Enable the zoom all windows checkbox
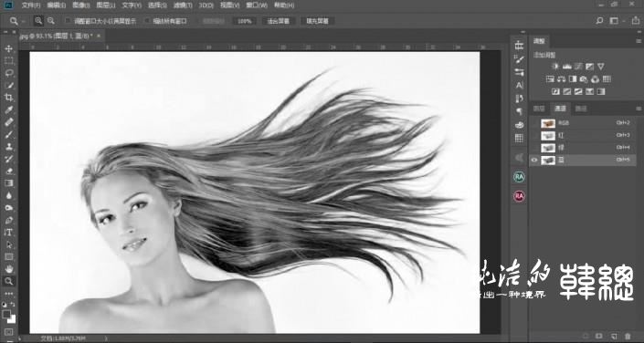This screenshot has width=644, height=343. click(x=147, y=20)
